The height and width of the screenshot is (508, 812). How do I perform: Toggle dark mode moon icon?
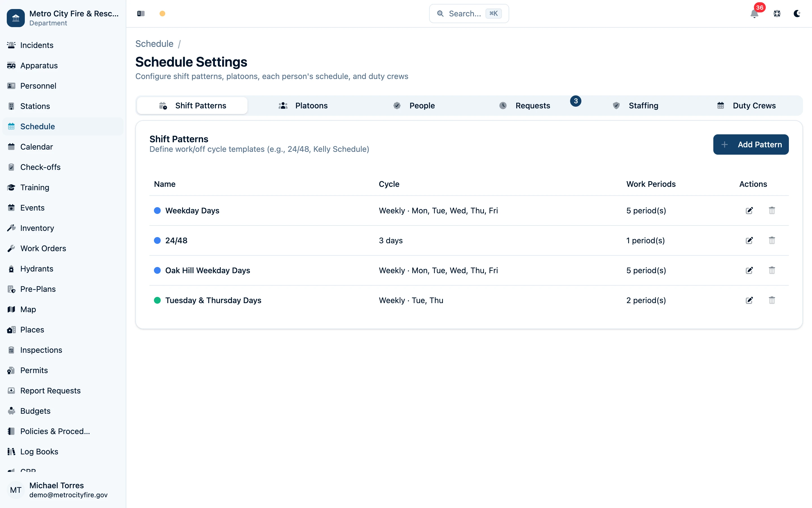[x=797, y=14]
